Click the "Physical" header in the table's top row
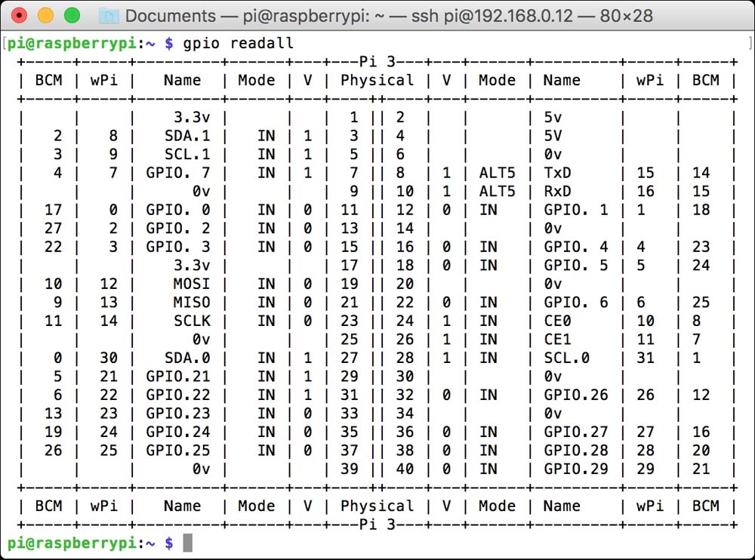Viewport: 755px width, 560px height. coord(377,80)
